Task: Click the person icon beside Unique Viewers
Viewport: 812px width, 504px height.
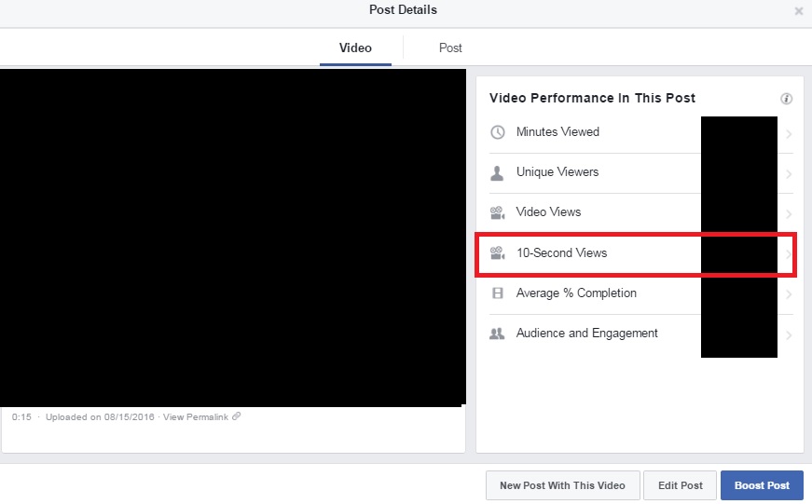Action: (497, 173)
